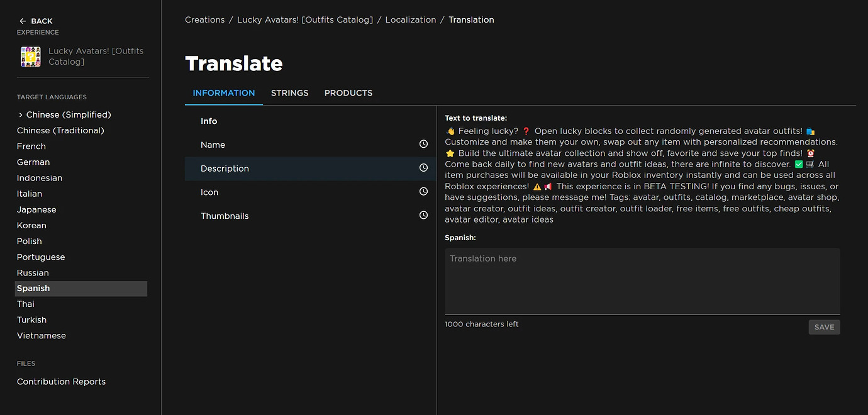This screenshot has width=868, height=415.
Task: Click the Lucky Avatars experience name in sidebar
Action: 96,57
